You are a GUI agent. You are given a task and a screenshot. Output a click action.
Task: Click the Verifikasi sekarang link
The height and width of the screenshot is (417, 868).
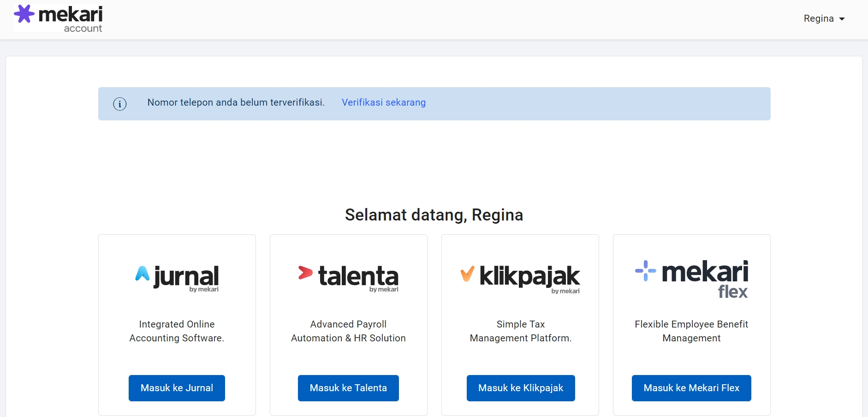click(x=384, y=102)
